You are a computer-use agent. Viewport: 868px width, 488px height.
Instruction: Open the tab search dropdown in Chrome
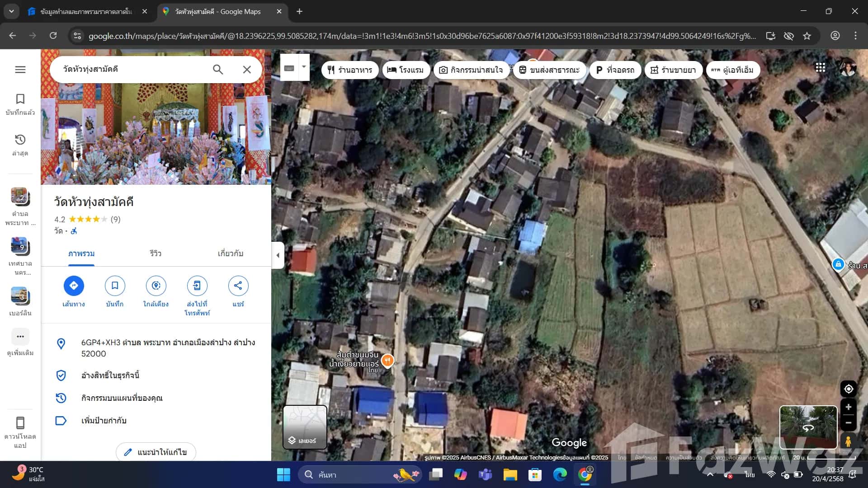click(x=11, y=11)
